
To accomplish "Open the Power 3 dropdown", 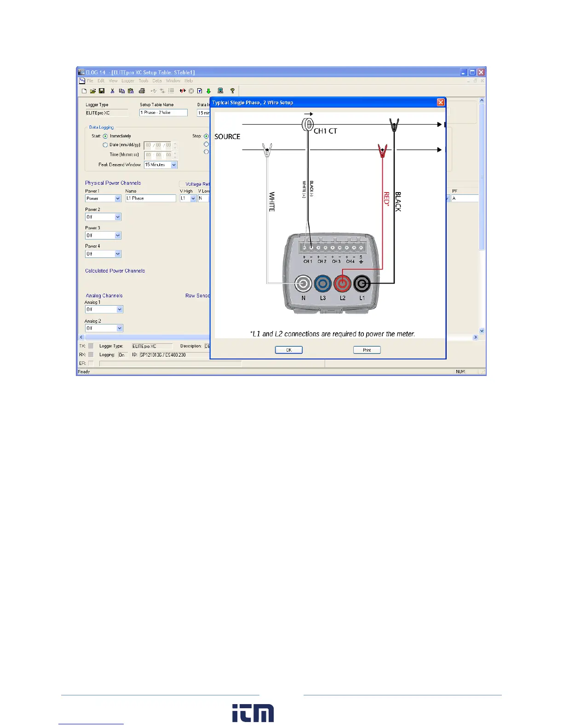I will pos(118,235).
